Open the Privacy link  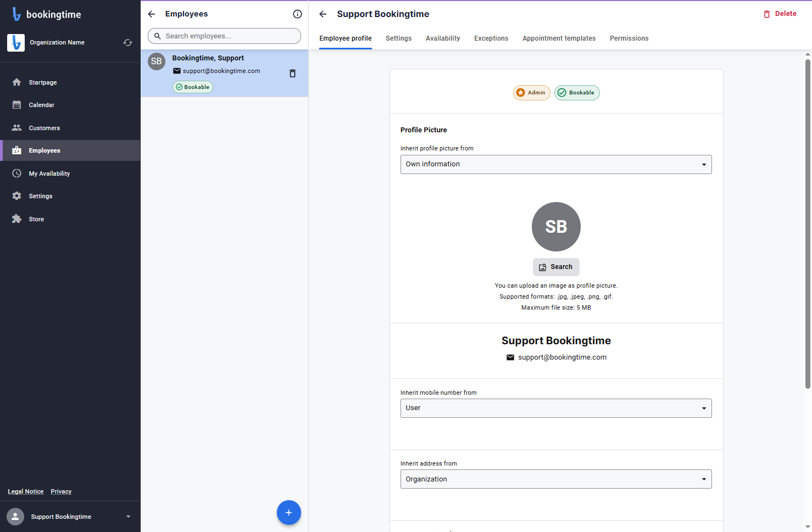pos(61,492)
